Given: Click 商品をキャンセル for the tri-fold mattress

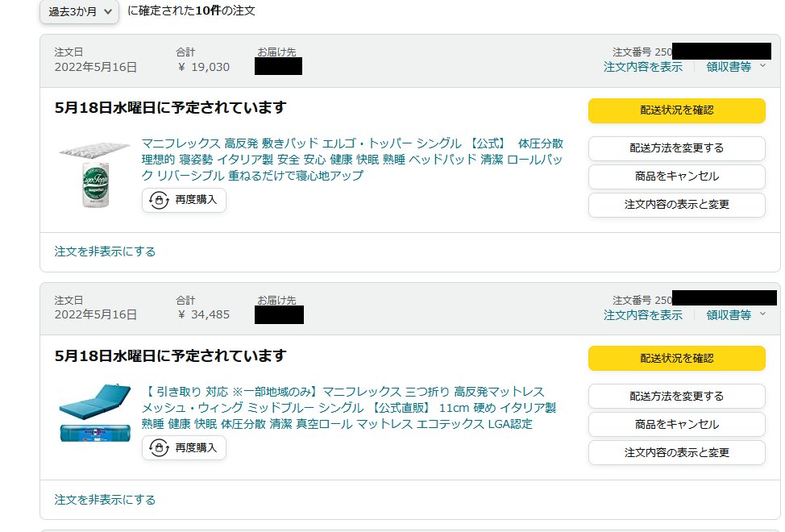Looking at the screenshot, I should coord(676,425).
